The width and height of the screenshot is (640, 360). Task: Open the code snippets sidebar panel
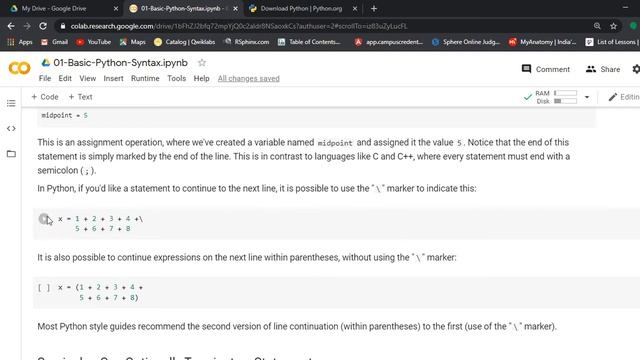(x=11, y=129)
